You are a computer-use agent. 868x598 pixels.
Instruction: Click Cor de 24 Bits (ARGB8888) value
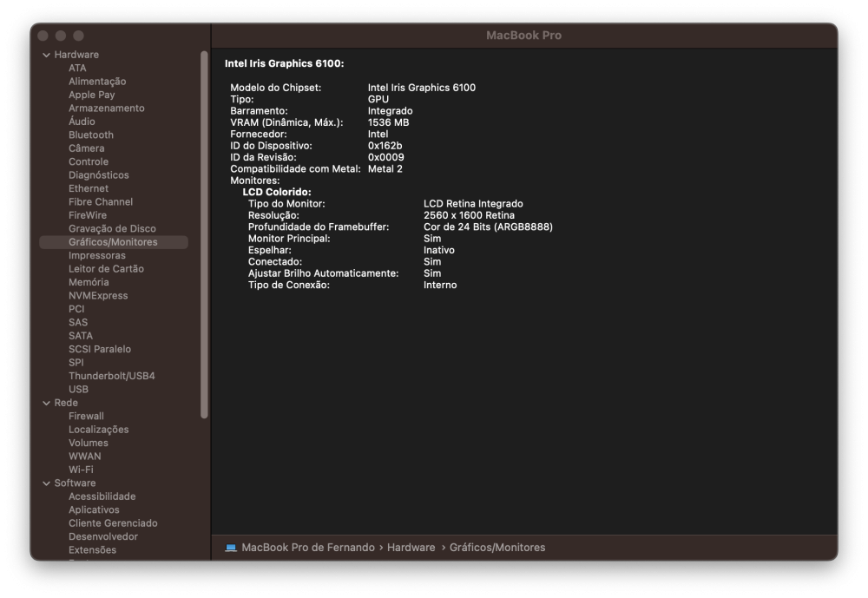click(488, 227)
